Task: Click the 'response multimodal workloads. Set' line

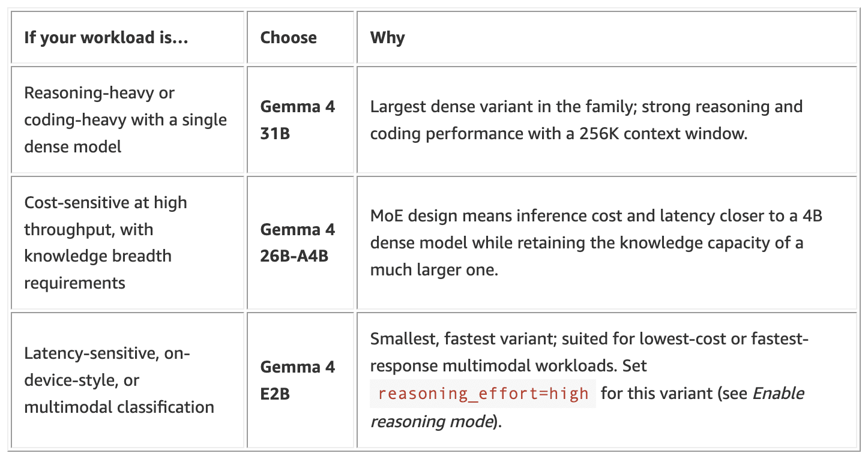Action: [508, 365]
